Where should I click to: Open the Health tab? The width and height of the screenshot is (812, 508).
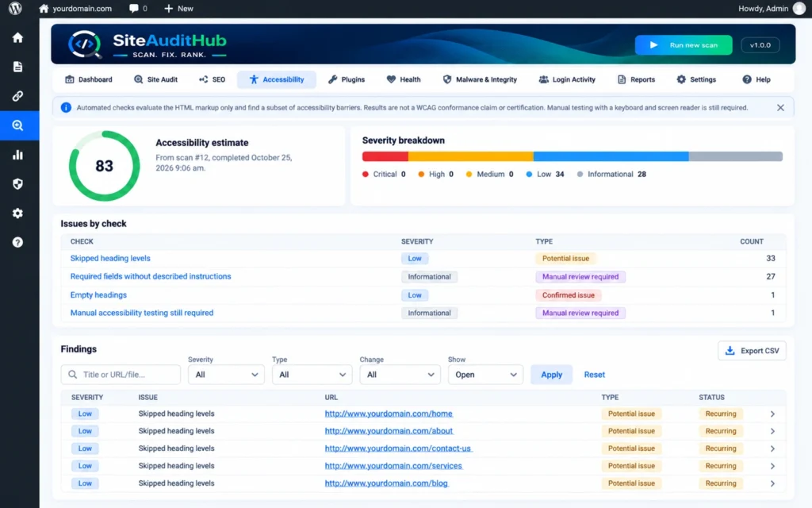click(404, 79)
